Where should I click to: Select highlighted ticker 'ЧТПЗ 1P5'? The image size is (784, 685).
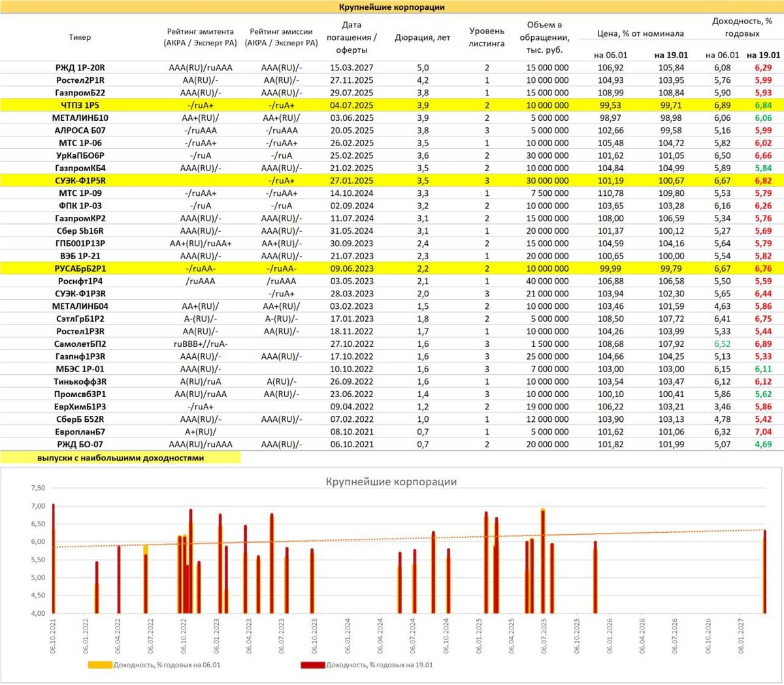point(80,105)
